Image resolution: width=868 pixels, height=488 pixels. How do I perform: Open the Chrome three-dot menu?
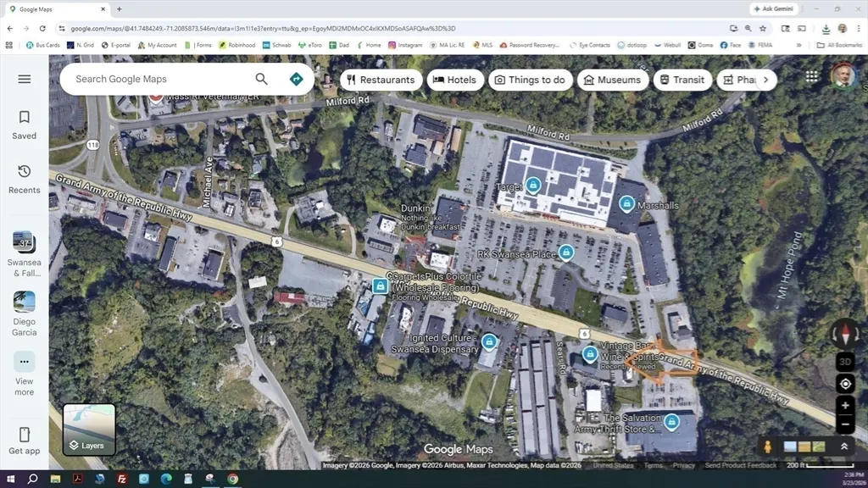point(859,28)
